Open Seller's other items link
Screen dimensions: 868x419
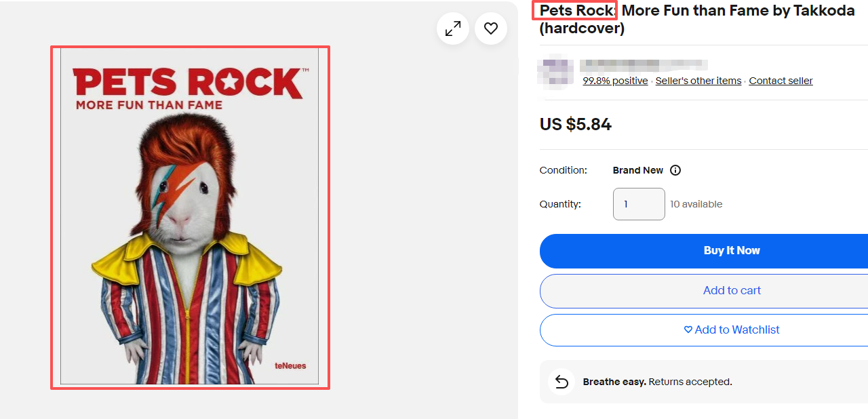pyautogui.click(x=698, y=81)
